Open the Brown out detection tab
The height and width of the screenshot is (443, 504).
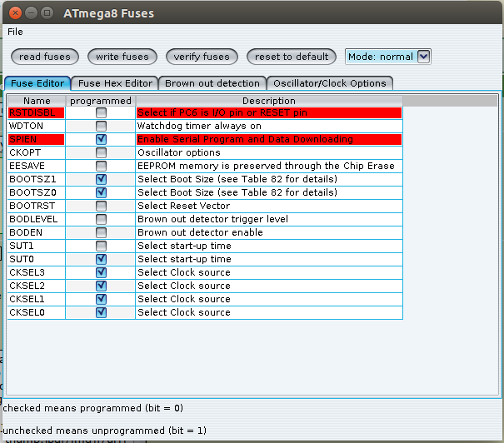point(212,83)
